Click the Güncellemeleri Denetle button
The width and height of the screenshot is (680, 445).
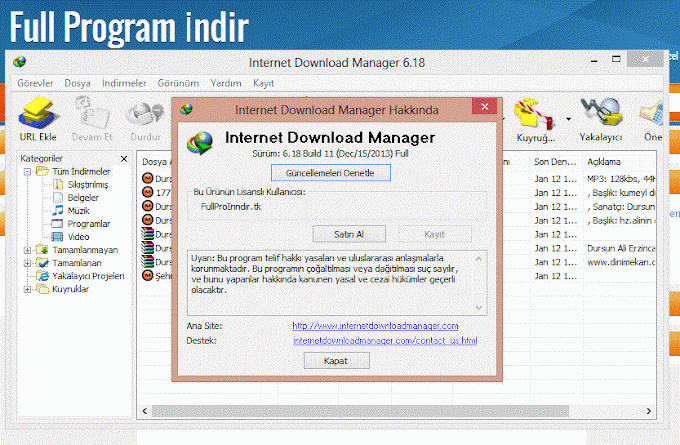click(330, 173)
